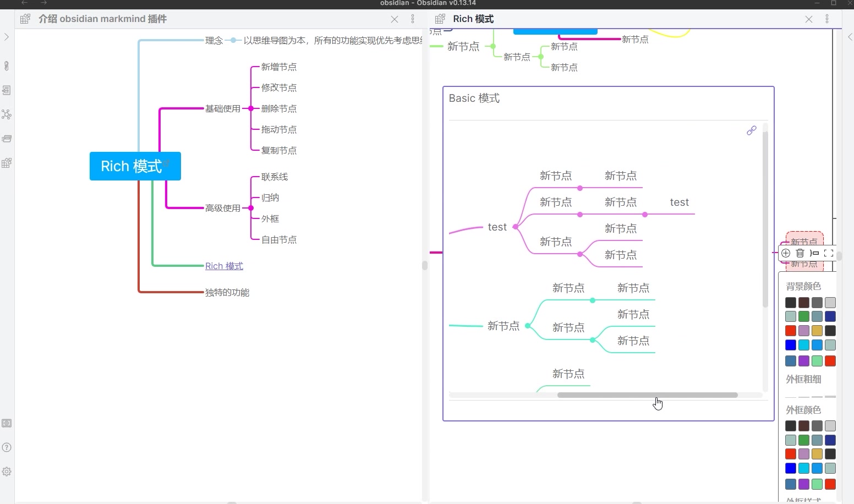Click the markmind blocks icon in the ribbon

(x=7, y=163)
